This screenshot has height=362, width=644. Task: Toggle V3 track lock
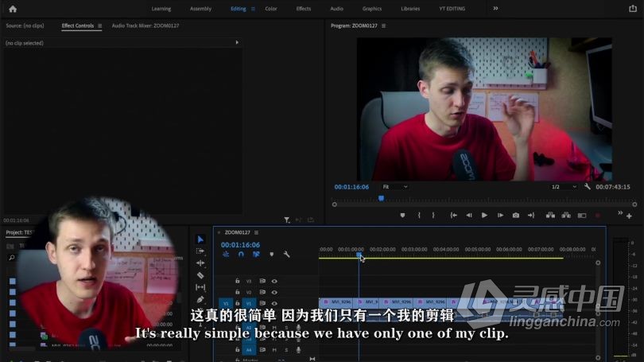point(237,281)
